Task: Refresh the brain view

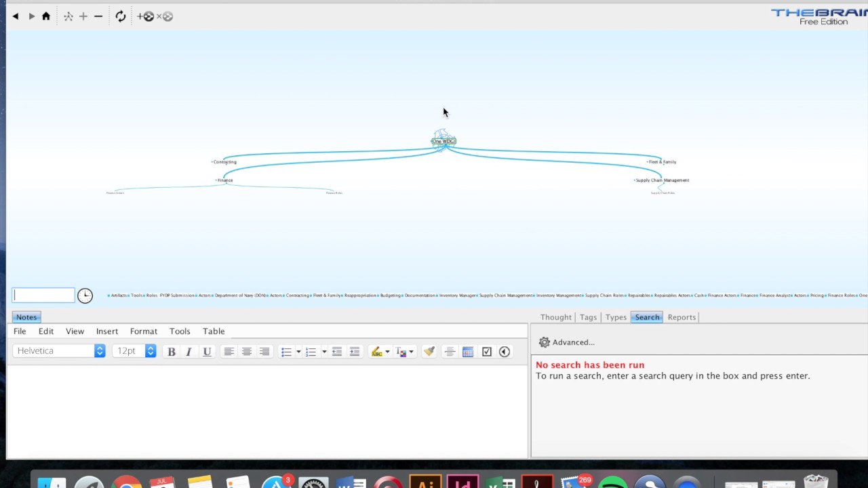Action: pyautogui.click(x=121, y=16)
